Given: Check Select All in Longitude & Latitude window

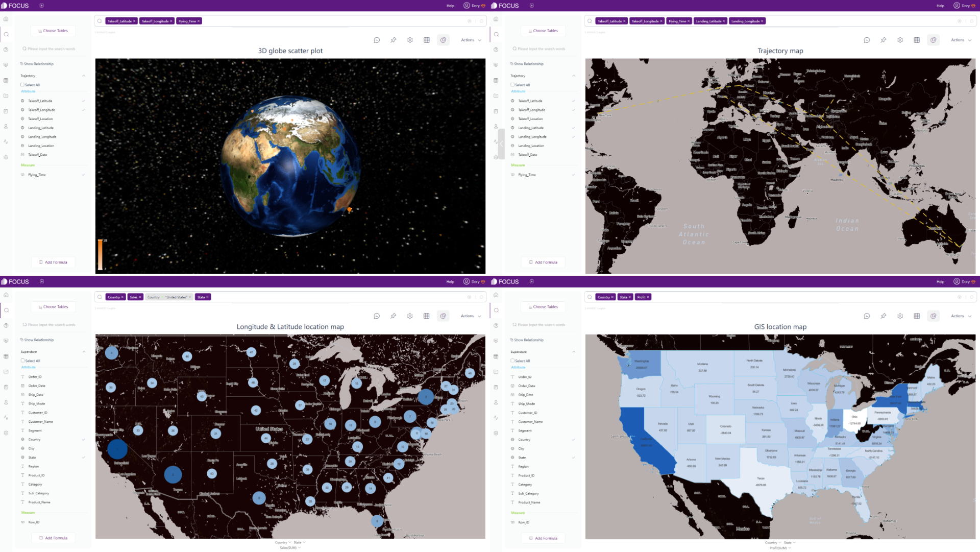Looking at the screenshot, I should (22, 361).
